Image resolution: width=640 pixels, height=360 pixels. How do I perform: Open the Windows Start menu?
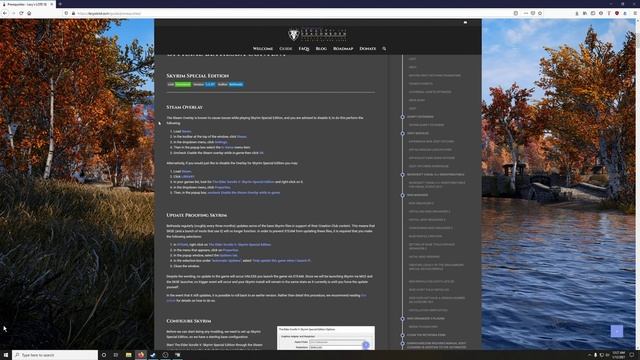(x=6, y=355)
